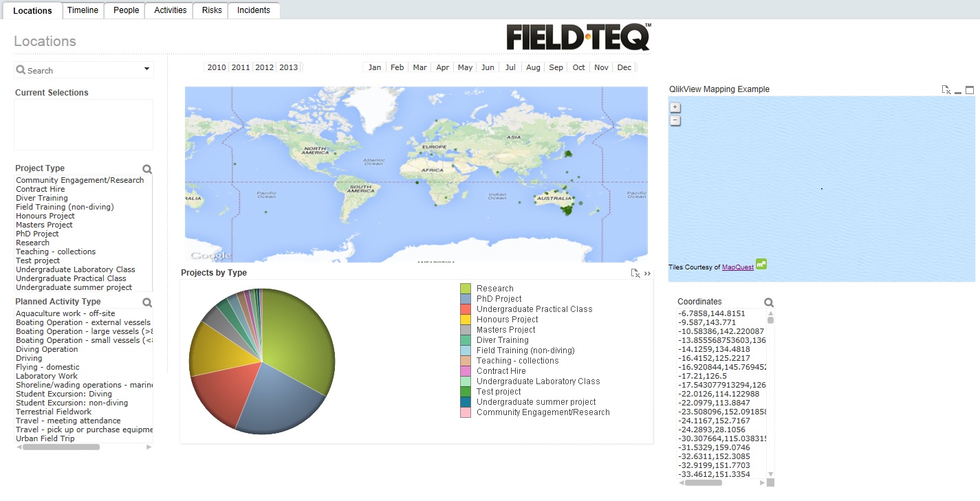980x501 pixels.
Task: Maximize the QlikView Mapping Example panel
Action: (x=970, y=90)
